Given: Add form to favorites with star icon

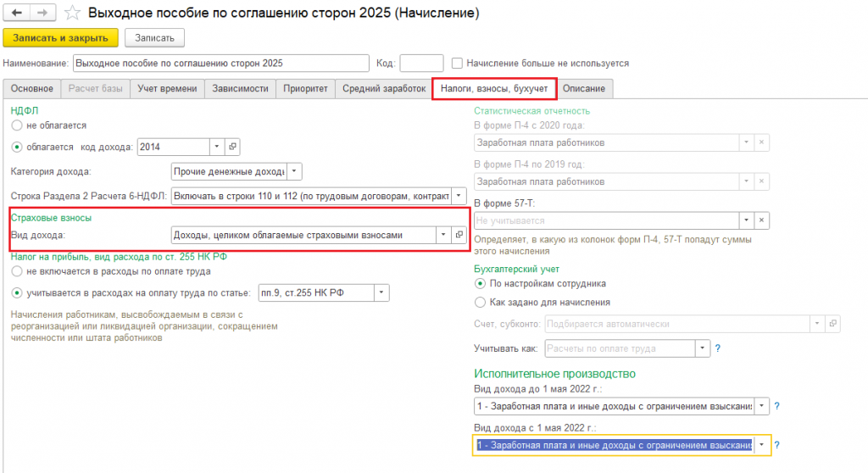Looking at the screenshot, I should pyautogui.click(x=74, y=13).
